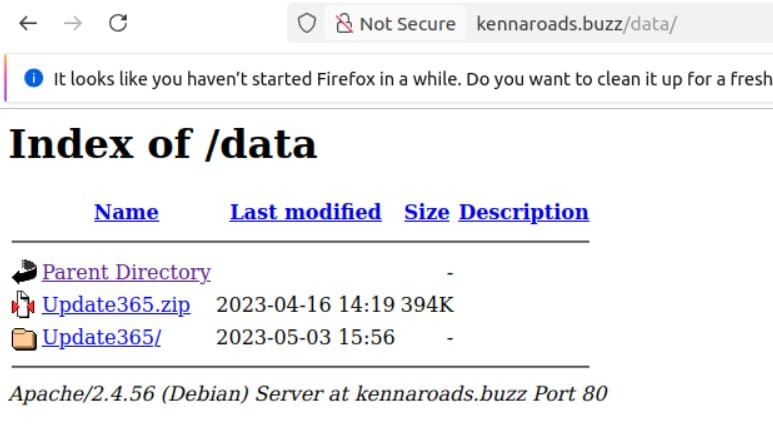Open the tracking protection shield icon
The image size is (773, 427).
tap(307, 23)
